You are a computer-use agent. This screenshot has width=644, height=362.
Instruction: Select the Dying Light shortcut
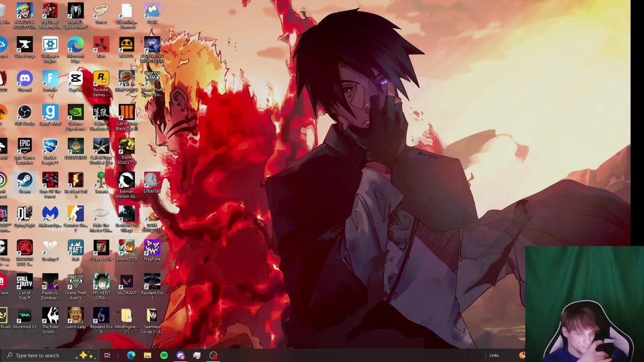[25, 216]
